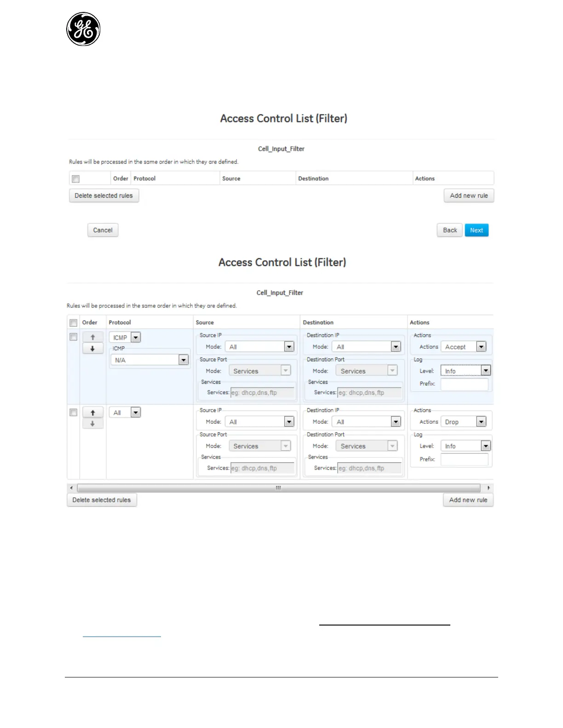Click lower Cell_Input_Filter title

[280, 293]
